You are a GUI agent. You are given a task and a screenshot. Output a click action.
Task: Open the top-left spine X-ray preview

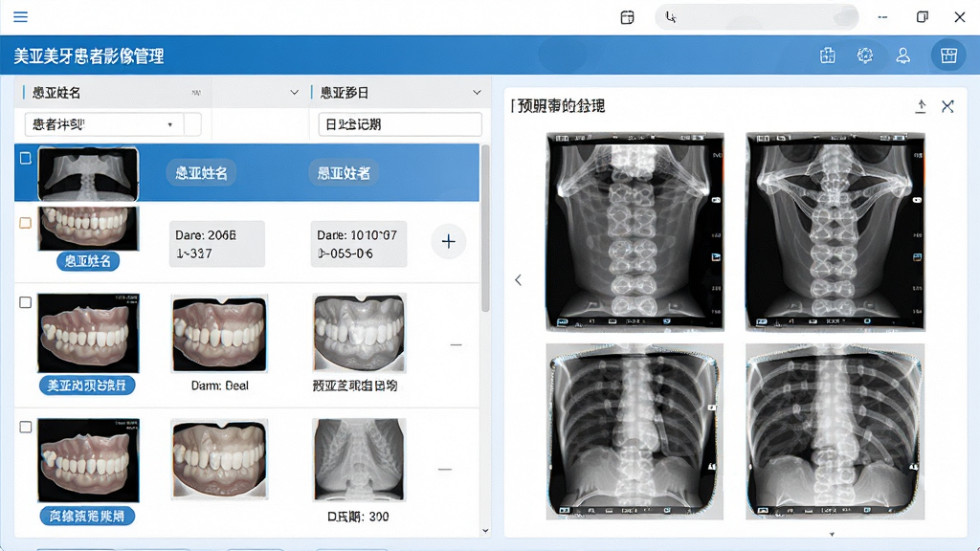(x=635, y=231)
